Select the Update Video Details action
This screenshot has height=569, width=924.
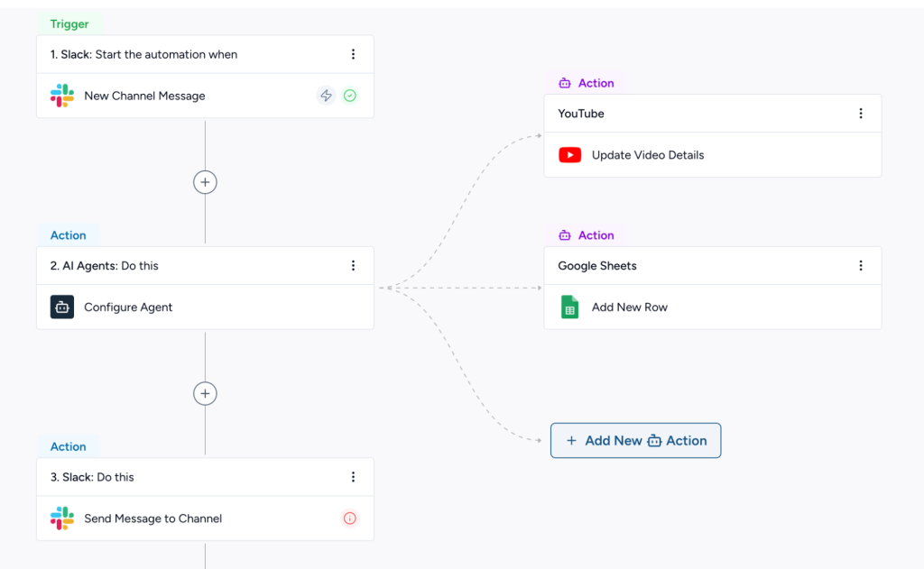[647, 155]
